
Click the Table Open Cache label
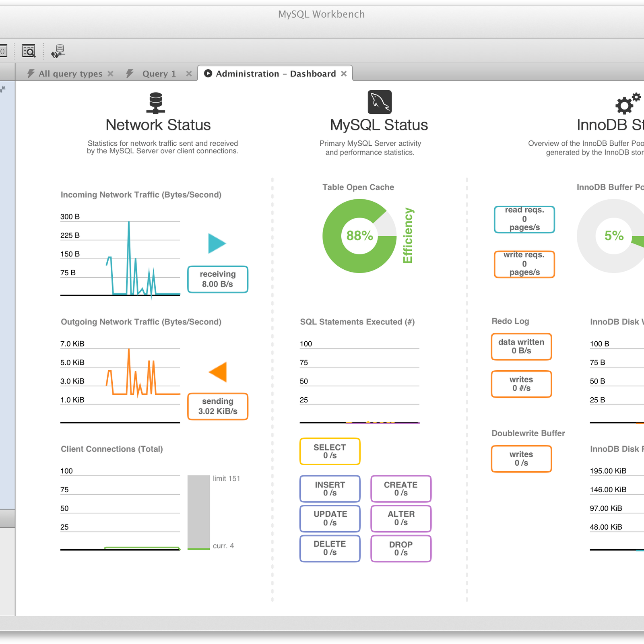click(x=358, y=187)
